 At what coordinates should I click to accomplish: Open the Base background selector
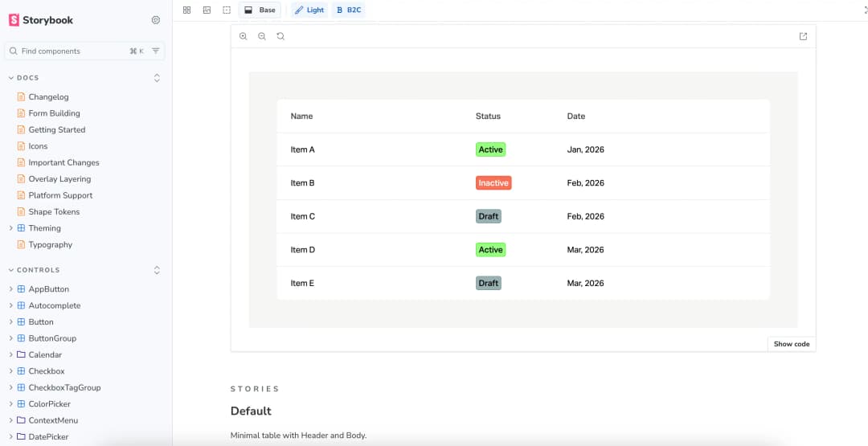point(260,10)
